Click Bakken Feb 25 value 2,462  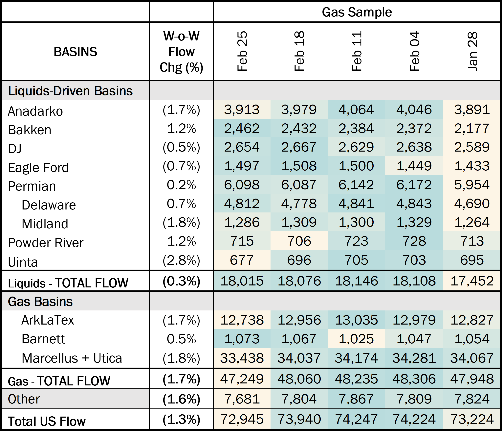click(x=242, y=128)
